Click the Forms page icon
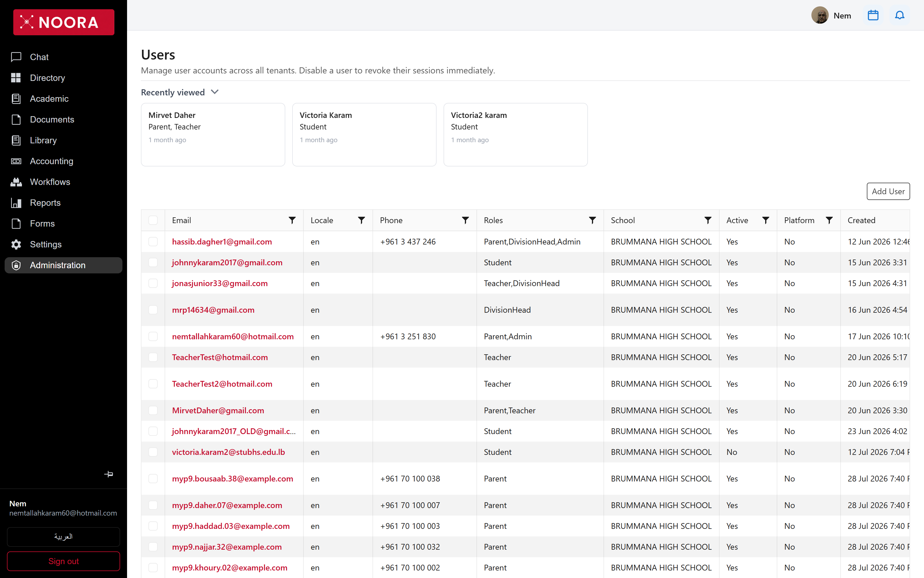This screenshot has height=578, width=924. [16, 224]
